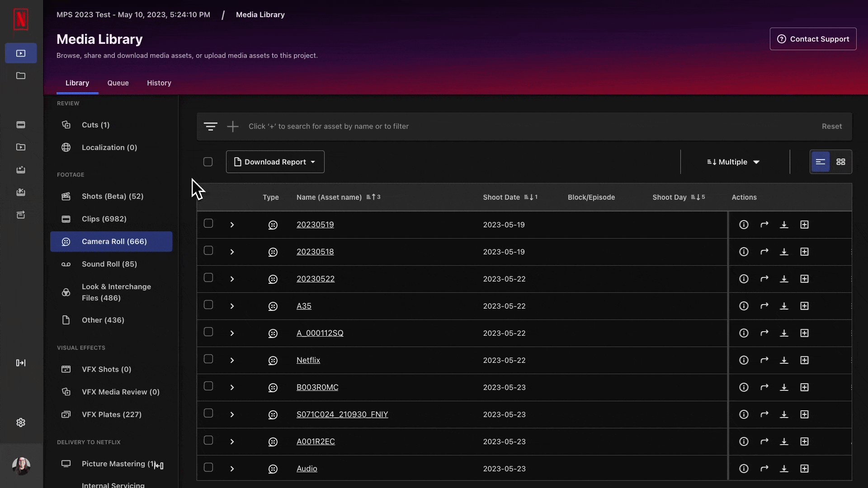This screenshot has width=868, height=488.
Task: Open the B003R0MC asset link
Action: pyautogui.click(x=317, y=387)
